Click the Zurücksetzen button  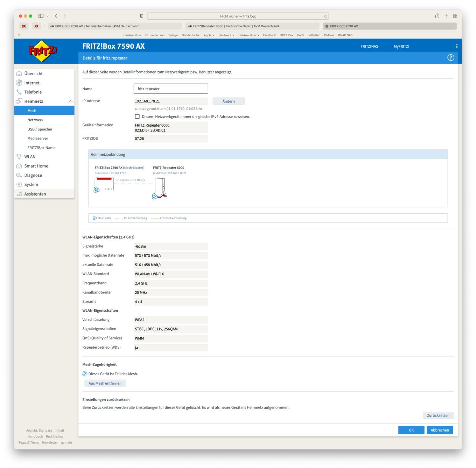pos(438,416)
